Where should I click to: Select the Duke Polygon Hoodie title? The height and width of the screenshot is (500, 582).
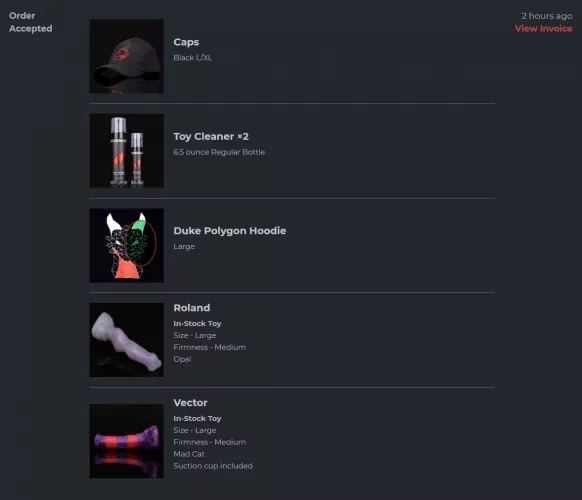click(230, 231)
